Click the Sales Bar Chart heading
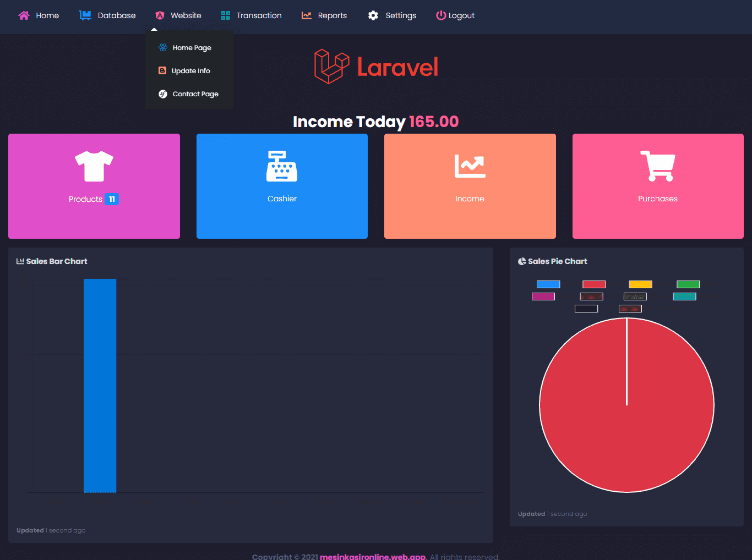 tap(57, 261)
